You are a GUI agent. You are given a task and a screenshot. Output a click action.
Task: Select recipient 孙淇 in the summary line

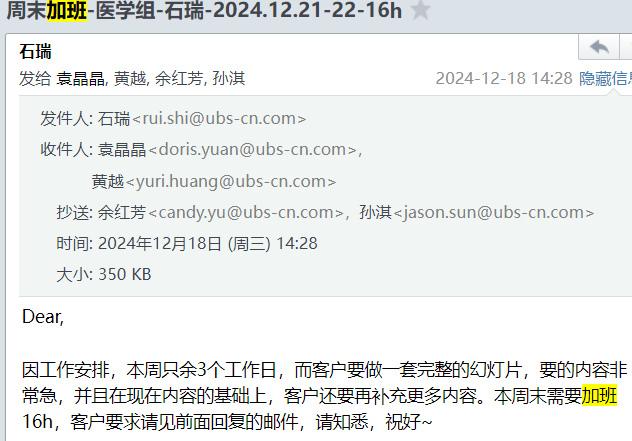(x=229, y=78)
